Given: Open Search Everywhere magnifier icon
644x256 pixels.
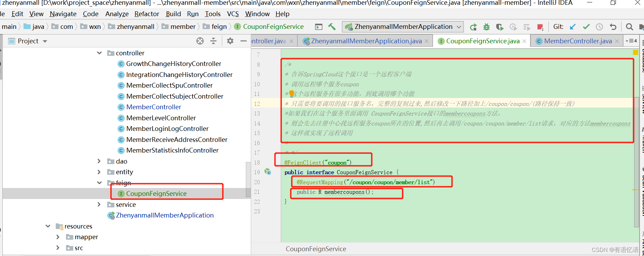Looking at the screenshot, I should click(x=629, y=27).
